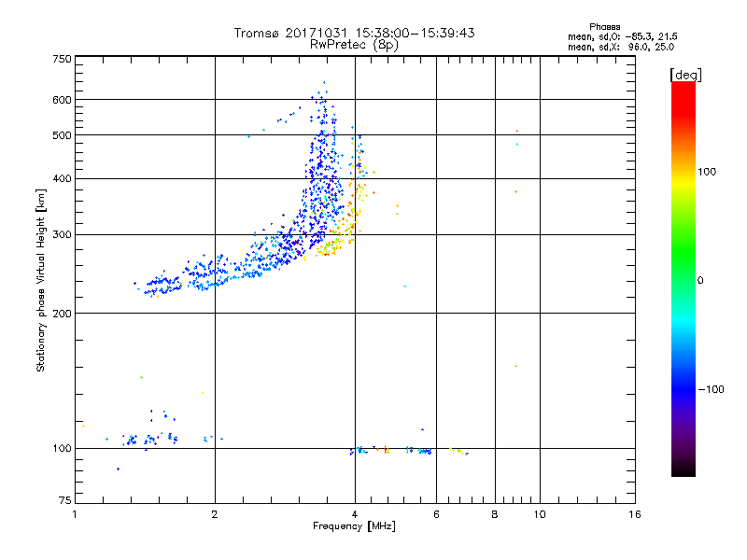The height and width of the screenshot is (560, 747).
Task: Click the subtitle 'RwPretec (8p)'
Action: tap(354, 45)
